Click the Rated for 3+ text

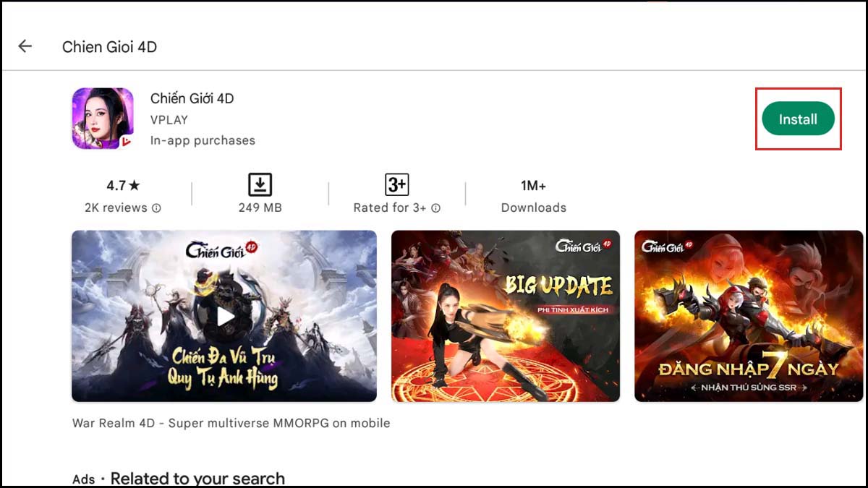click(x=390, y=207)
